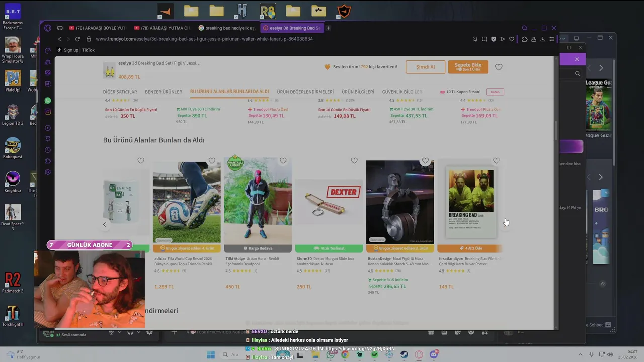
Task: Favorite the adidas World Cup ball product
Action: point(212,161)
